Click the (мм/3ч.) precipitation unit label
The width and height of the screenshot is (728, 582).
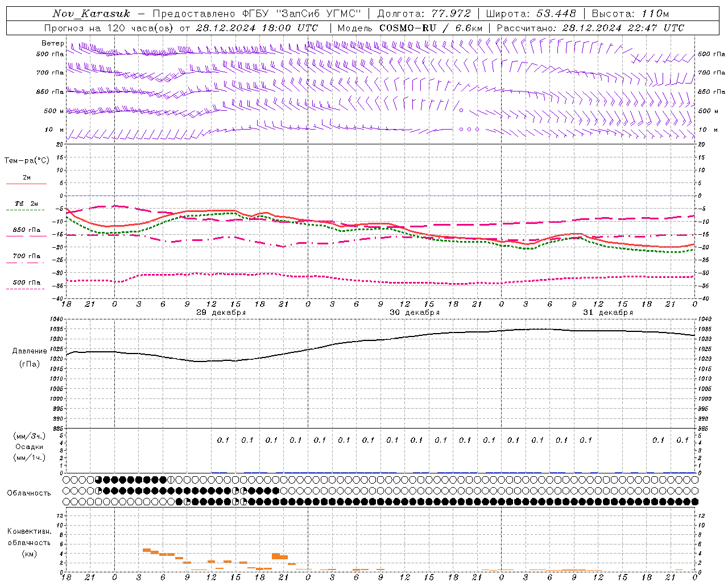click(x=30, y=436)
